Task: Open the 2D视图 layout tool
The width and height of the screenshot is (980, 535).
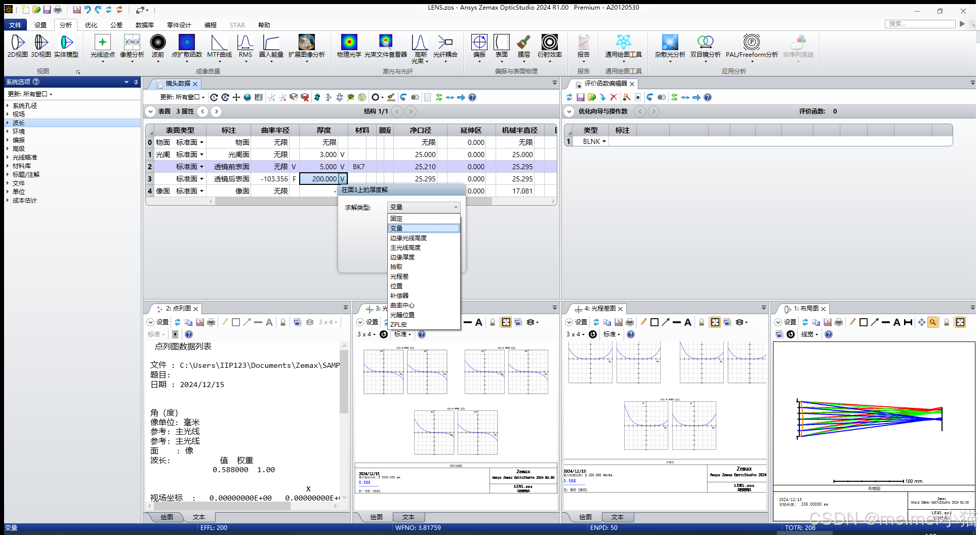Action: tap(18, 46)
